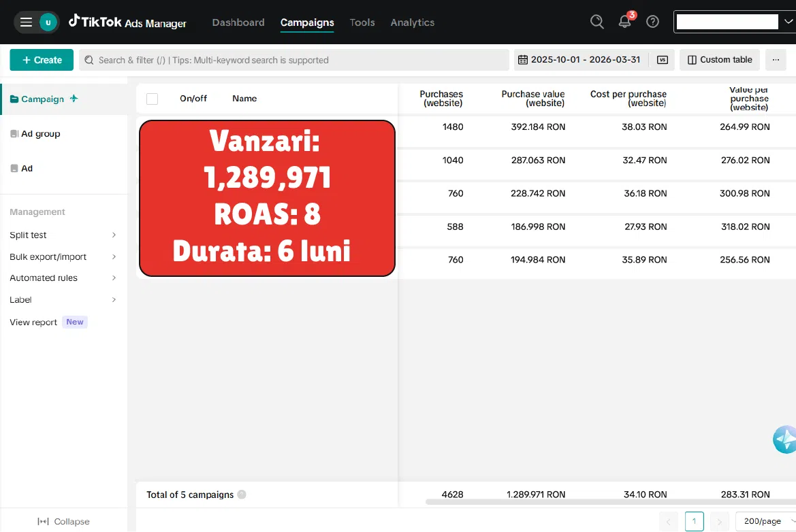This screenshot has width=796, height=532.
Task: Tick the select-all campaigns checkbox
Action: (153, 99)
